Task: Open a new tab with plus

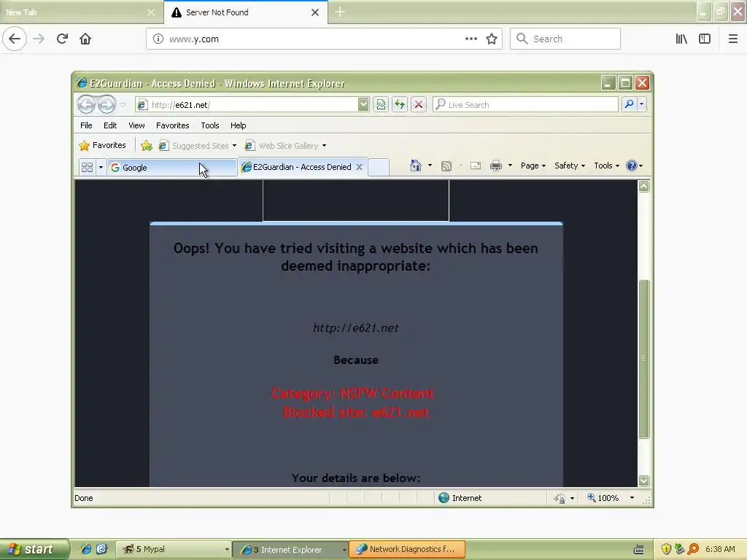Action: [x=340, y=12]
